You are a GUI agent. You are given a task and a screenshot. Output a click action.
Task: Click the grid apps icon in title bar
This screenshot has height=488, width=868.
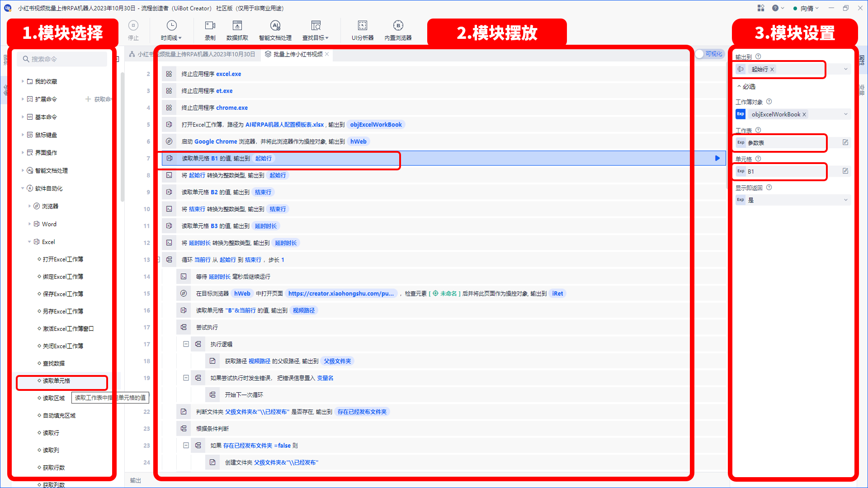point(761,8)
